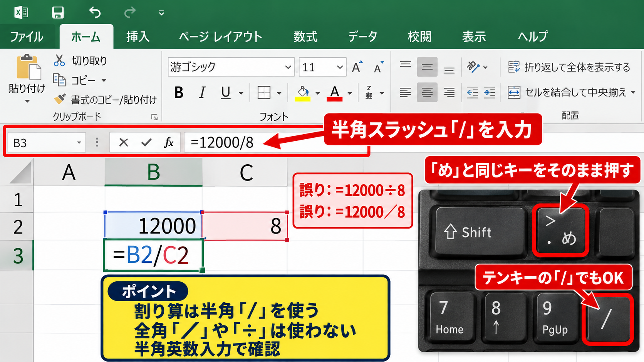Image resolution: width=644 pixels, height=362 pixels.
Task: Open the ページ レイアウト tab
Action: click(x=221, y=37)
